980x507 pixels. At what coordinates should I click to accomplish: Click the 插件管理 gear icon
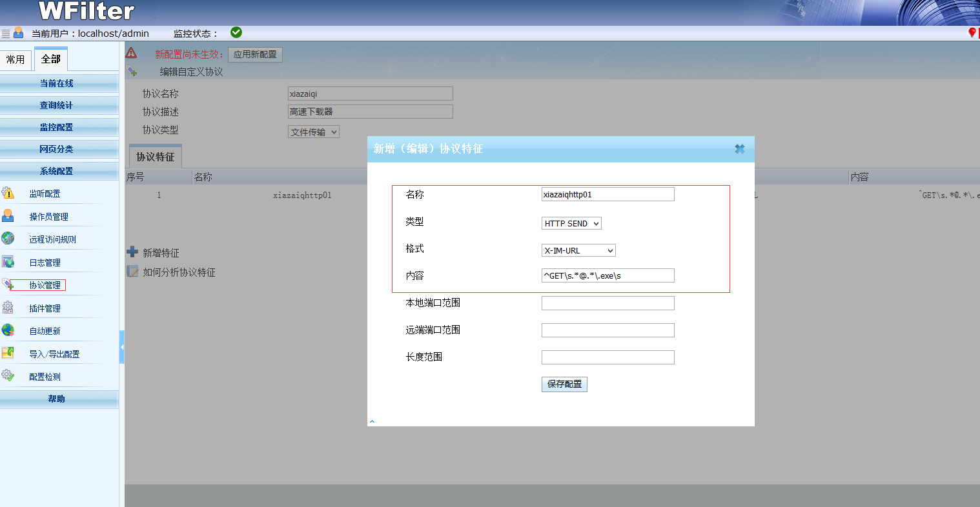[8, 308]
